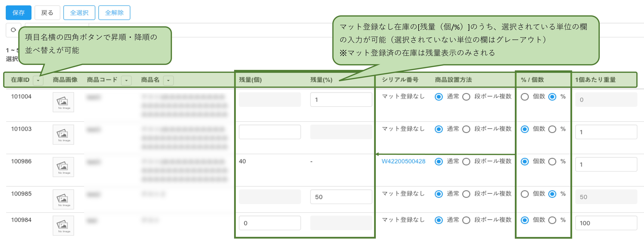Click the 戻る back button
This screenshot has width=644, height=241.
47,13
